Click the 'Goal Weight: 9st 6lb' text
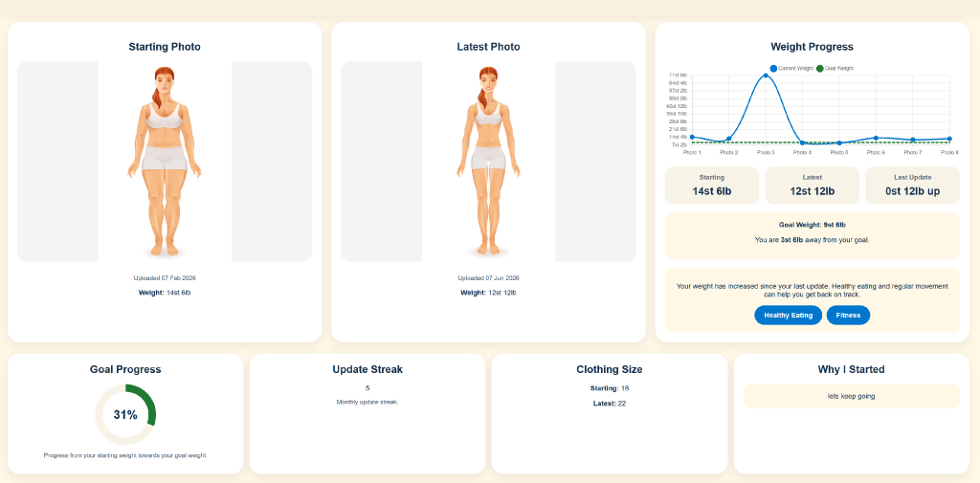Image resolution: width=980 pixels, height=483 pixels. [x=812, y=225]
